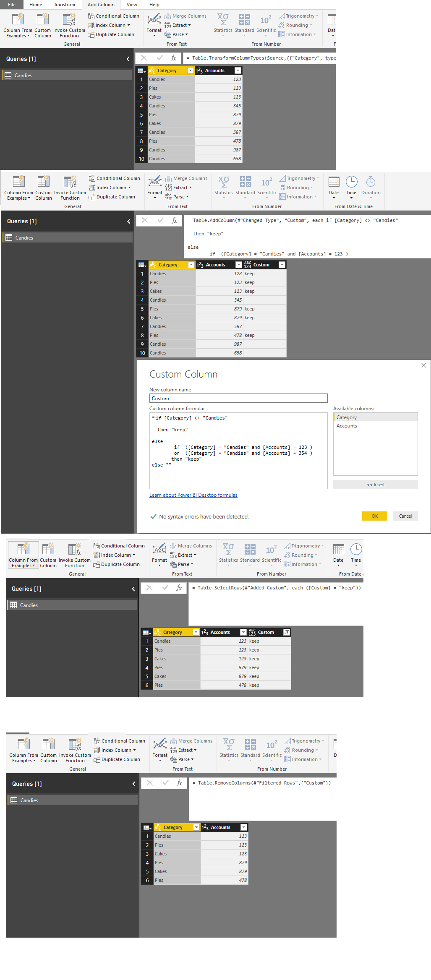Open Learn about Power BI Desktop formulas link
This screenshot has height=980, width=431.
[x=193, y=495]
